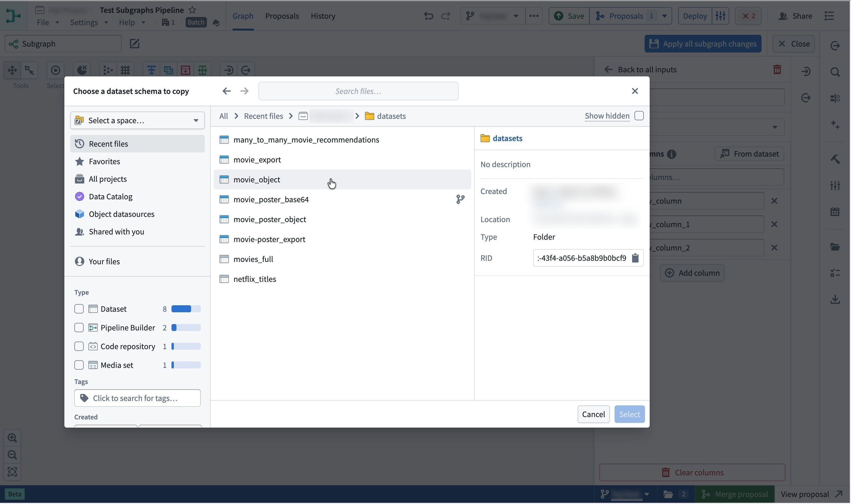Delete input using the red trash icon

pos(777,70)
